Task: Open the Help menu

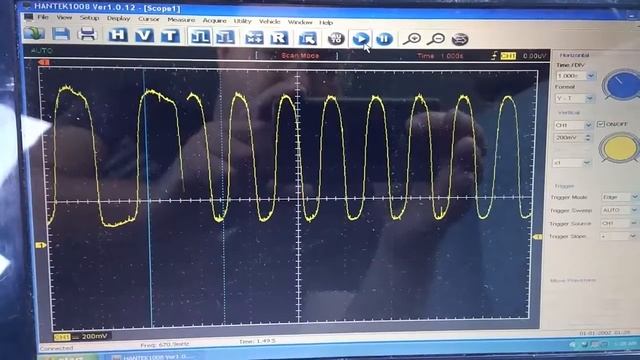Action: click(x=326, y=22)
